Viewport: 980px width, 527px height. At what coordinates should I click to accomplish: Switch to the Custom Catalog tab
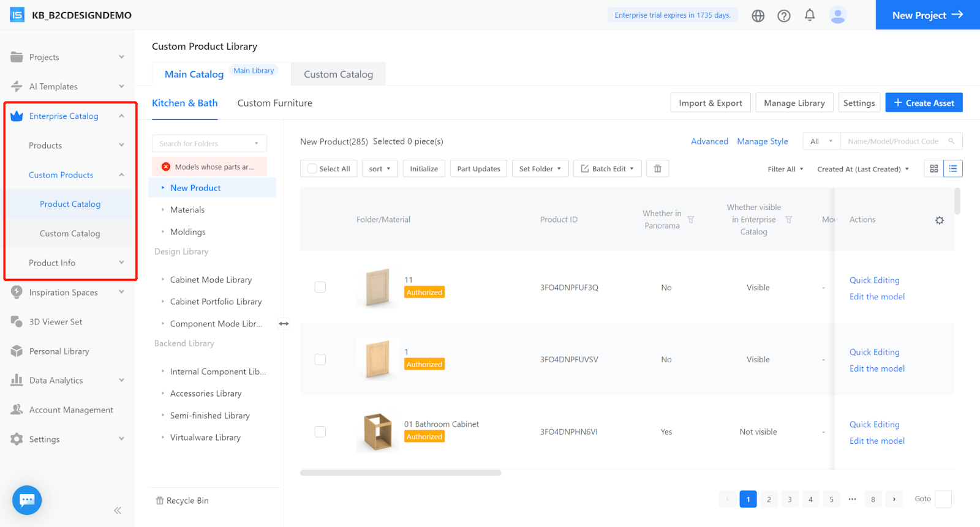[338, 74]
